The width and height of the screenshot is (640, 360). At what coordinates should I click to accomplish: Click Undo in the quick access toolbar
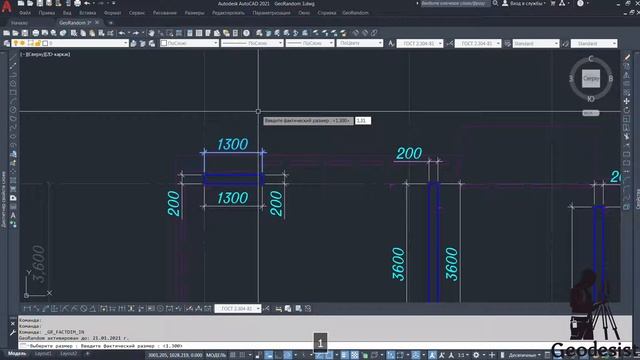coord(87,3)
